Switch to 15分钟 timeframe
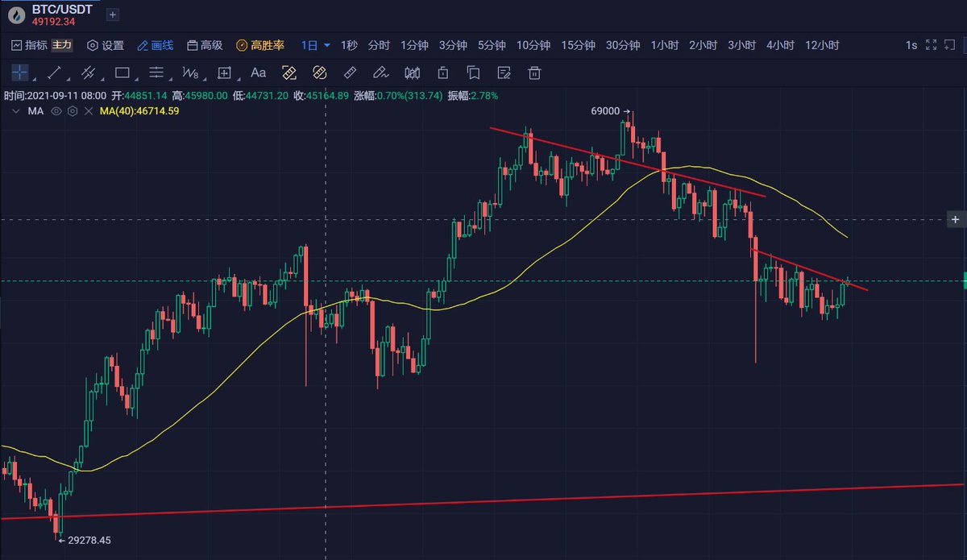 click(579, 45)
